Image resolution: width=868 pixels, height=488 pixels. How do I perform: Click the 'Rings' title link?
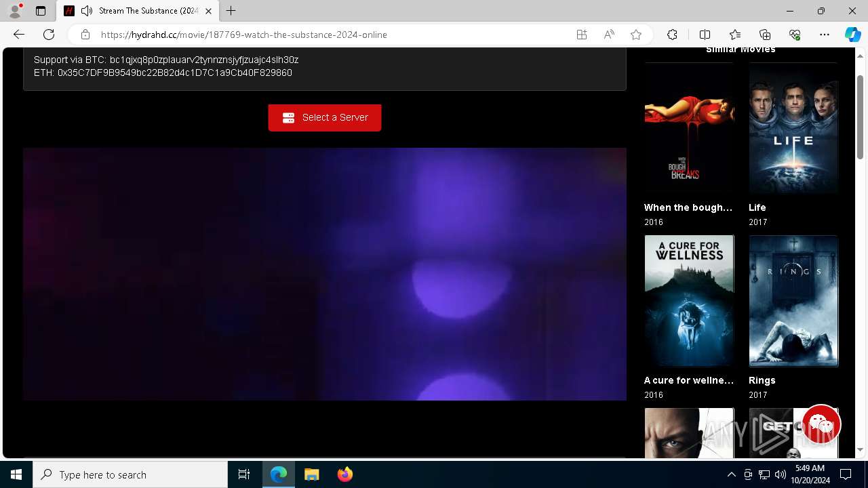point(762,380)
